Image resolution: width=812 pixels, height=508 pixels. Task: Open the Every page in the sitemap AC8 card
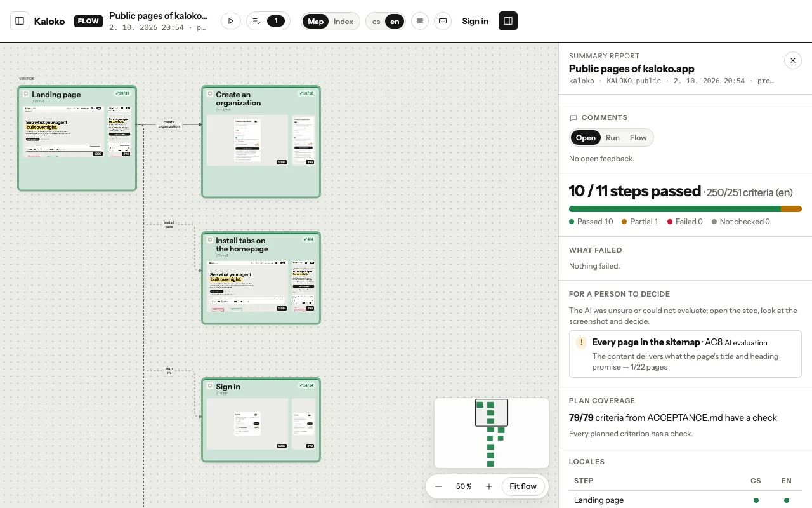tap(685, 354)
